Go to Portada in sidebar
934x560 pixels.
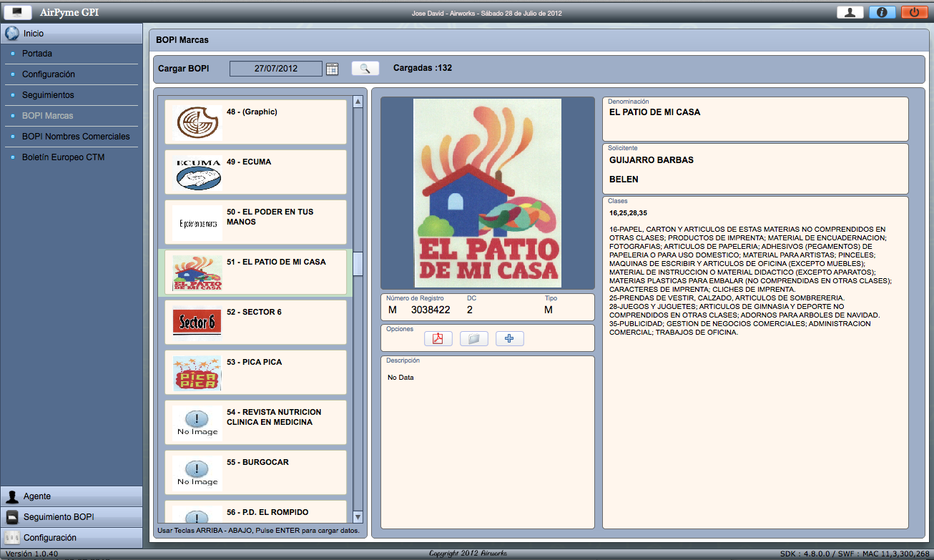tap(37, 54)
